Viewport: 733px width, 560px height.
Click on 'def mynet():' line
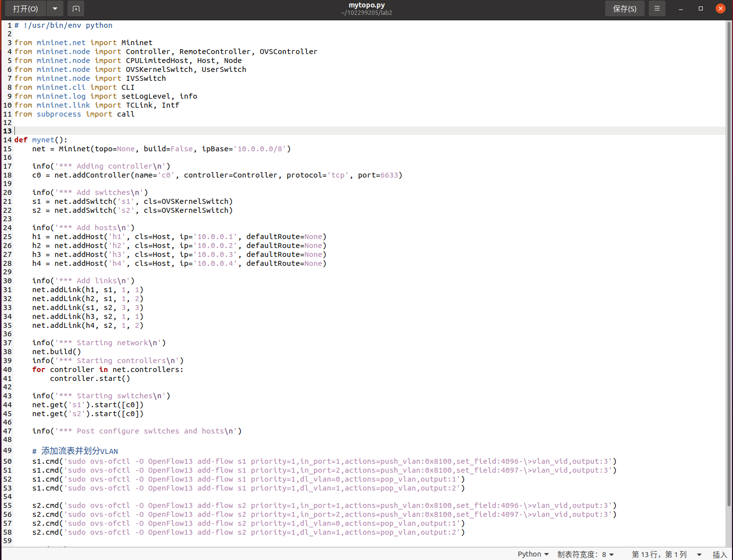pos(41,140)
